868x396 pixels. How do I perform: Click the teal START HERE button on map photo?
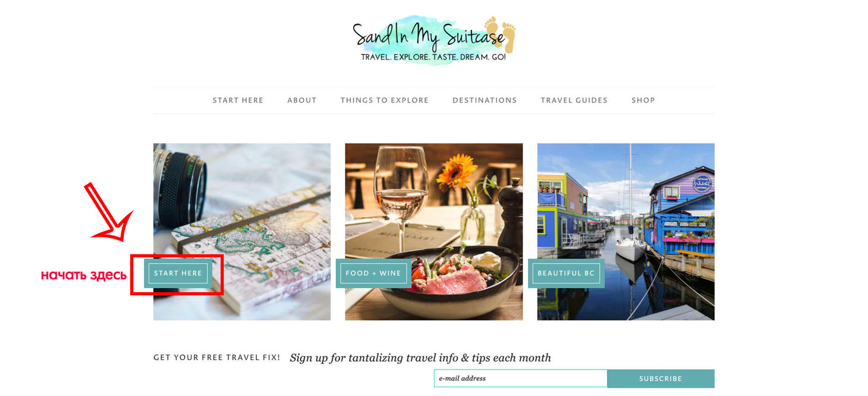(178, 273)
